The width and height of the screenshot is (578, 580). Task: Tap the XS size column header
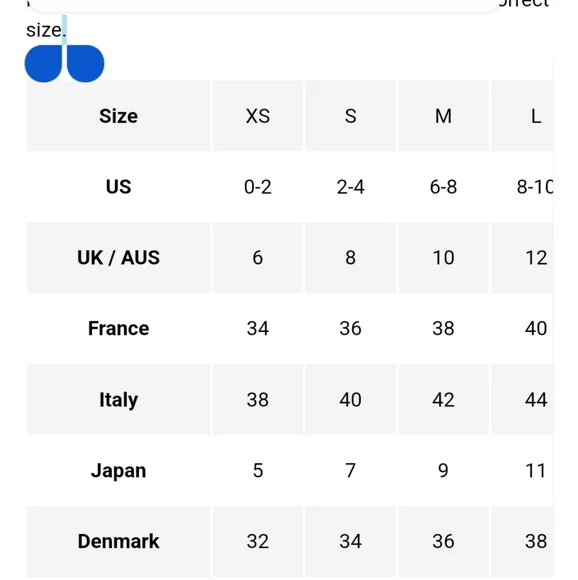pos(258,116)
